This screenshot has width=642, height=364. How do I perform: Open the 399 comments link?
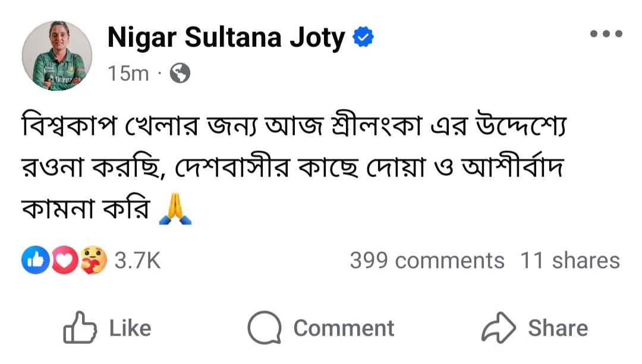[427, 261]
